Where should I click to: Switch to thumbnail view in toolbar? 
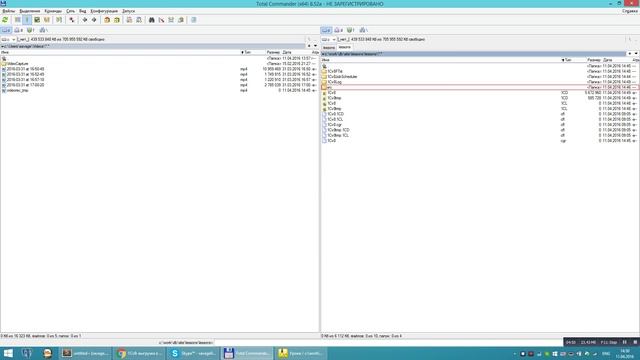click(37, 20)
